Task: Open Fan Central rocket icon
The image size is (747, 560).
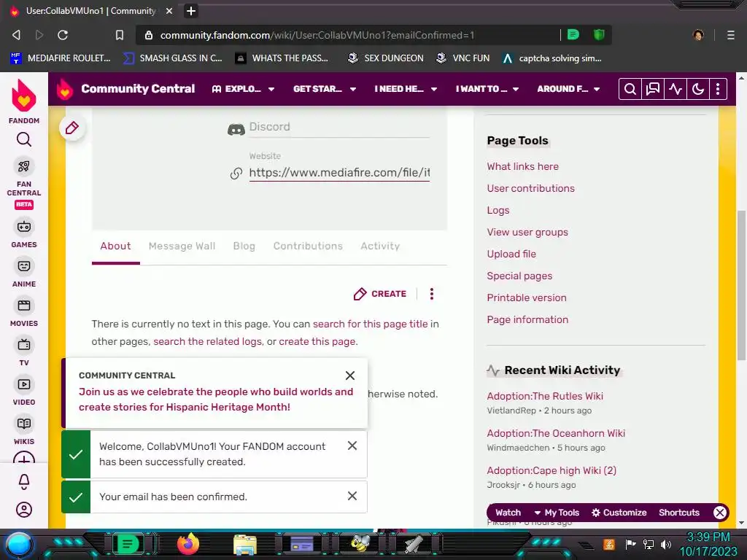Action: coord(24,166)
